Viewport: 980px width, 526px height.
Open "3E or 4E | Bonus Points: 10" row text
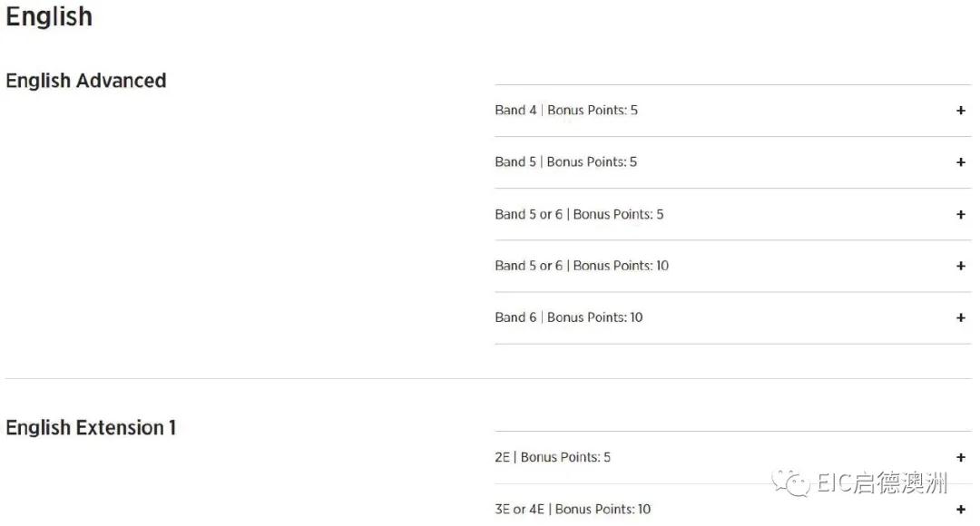click(573, 510)
